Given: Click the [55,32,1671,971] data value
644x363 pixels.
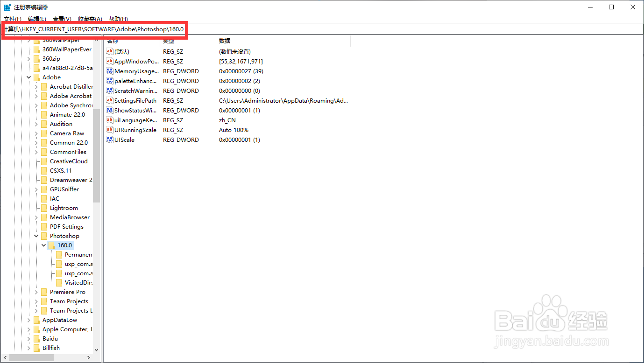Looking at the screenshot, I should tap(241, 62).
